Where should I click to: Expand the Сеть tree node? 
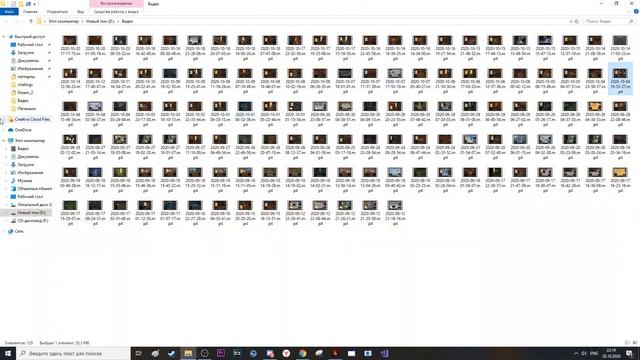[4, 231]
